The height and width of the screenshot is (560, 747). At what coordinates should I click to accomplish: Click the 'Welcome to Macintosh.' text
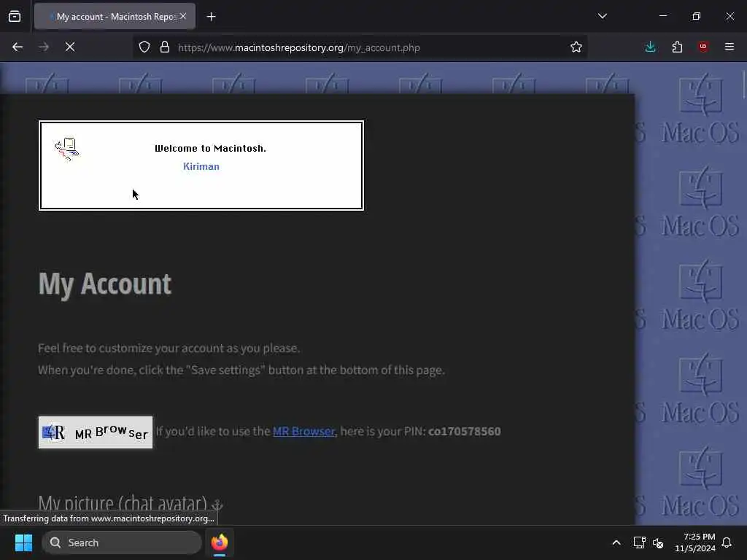click(x=210, y=149)
